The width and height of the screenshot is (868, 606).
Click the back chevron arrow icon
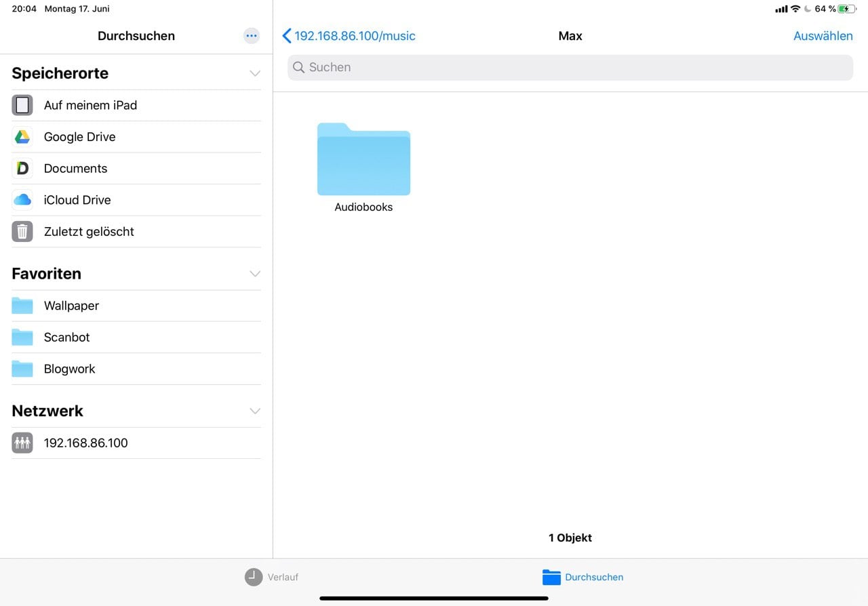[x=286, y=36]
